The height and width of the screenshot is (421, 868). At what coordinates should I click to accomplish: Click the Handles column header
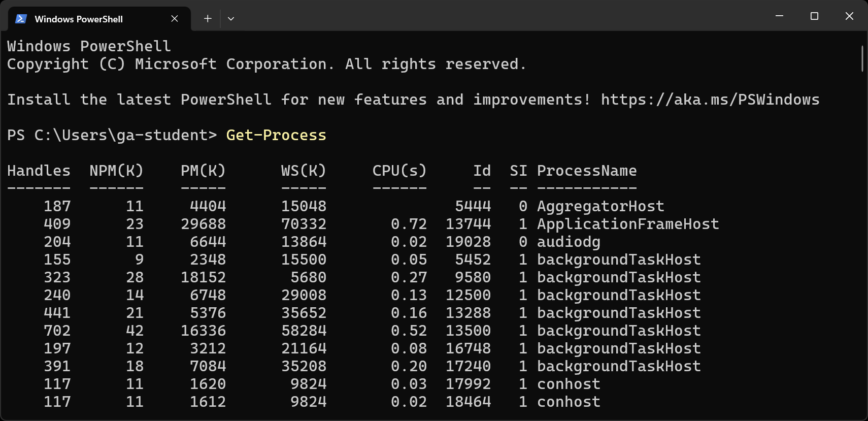pos(39,171)
